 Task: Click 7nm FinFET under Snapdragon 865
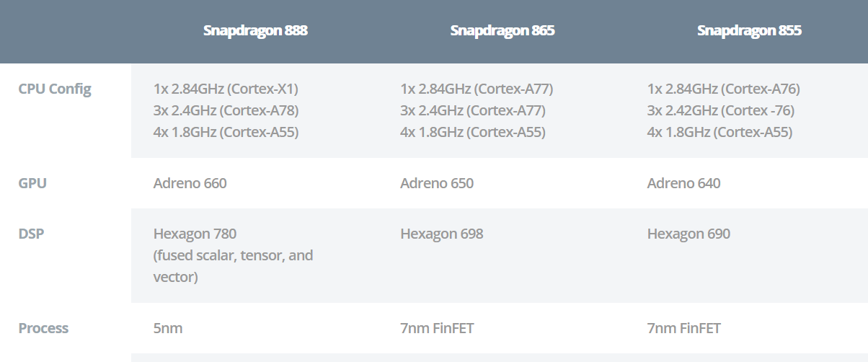(437, 328)
